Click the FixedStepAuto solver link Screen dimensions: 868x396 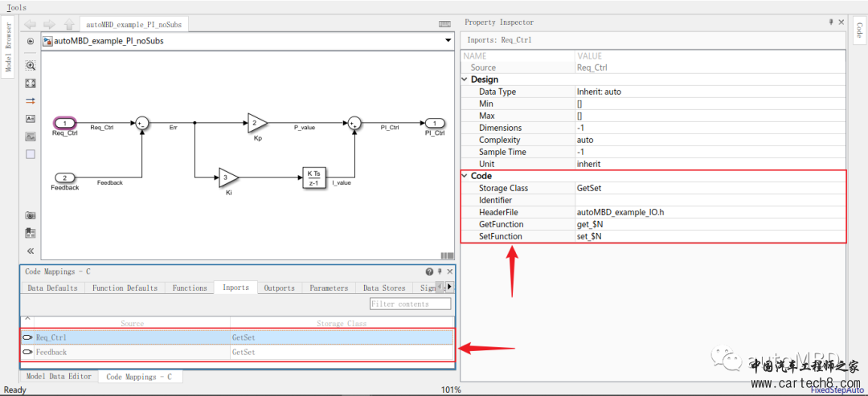[x=841, y=390]
